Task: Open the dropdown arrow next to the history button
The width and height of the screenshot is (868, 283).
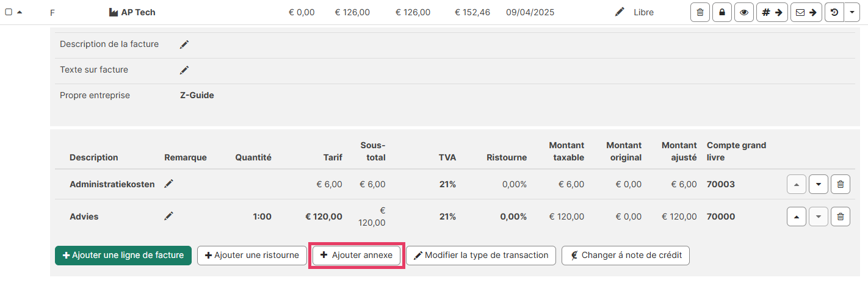Action: pyautogui.click(x=852, y=12)
